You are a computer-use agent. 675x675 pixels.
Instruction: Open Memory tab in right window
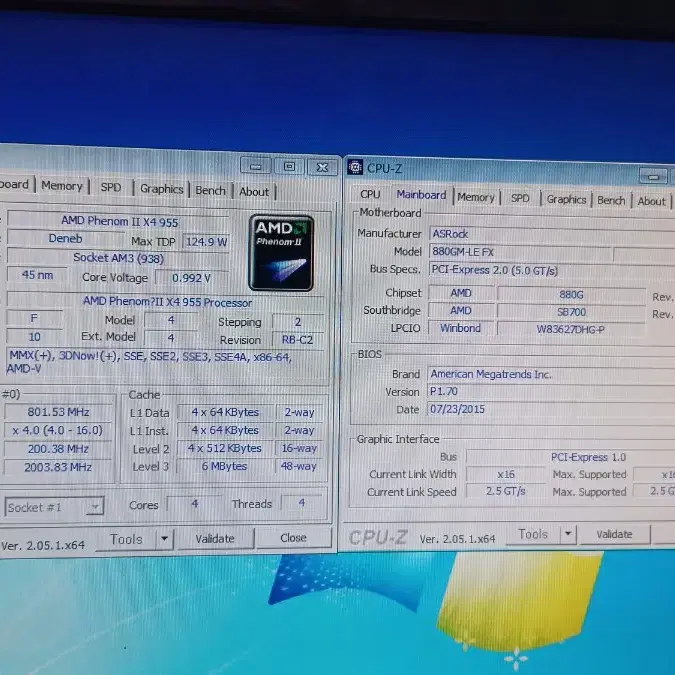476,197
